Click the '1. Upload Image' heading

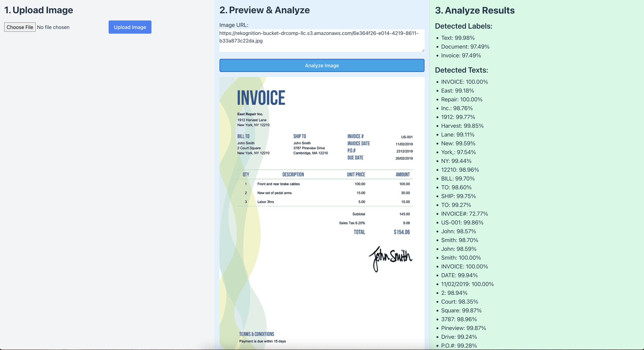tap(39, 10)
